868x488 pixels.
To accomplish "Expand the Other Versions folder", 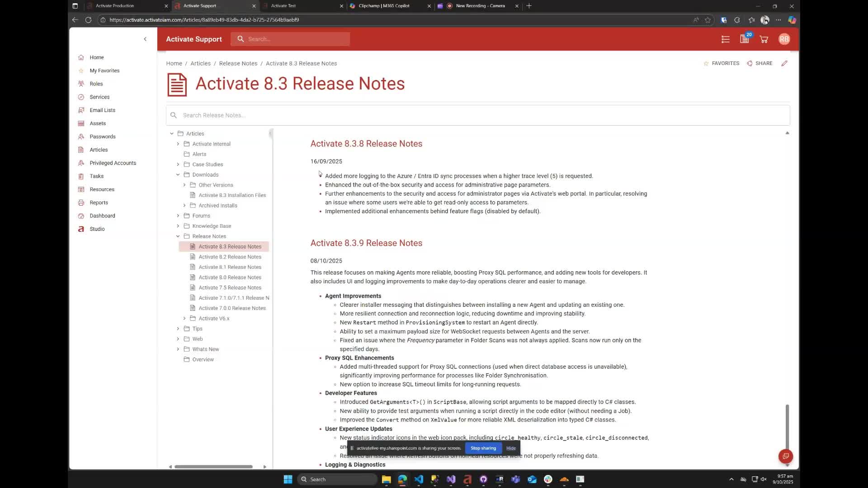I will [184, 185].
